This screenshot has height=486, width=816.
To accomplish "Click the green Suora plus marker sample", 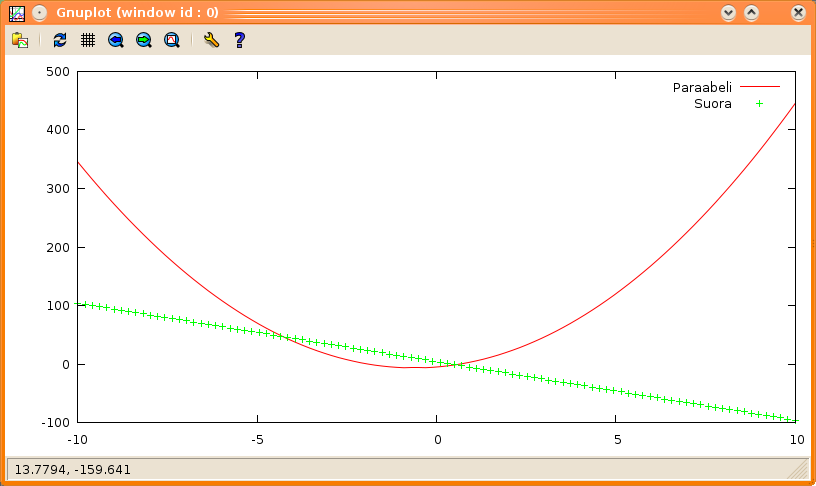I will [760, 104].
